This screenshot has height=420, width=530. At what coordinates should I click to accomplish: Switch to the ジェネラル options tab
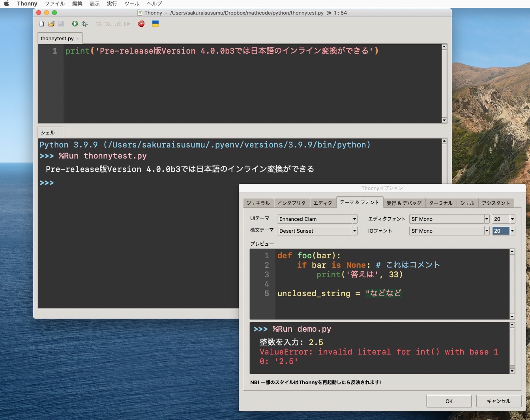258,203
